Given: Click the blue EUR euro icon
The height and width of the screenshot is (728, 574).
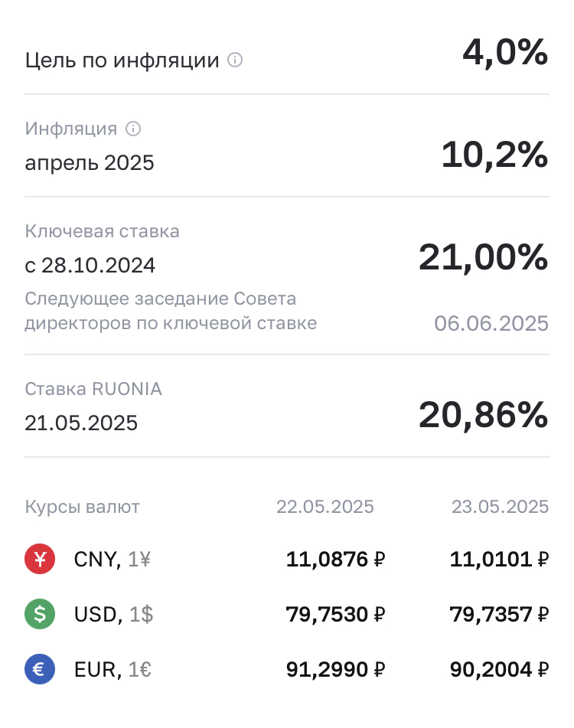Looking at the screenshot, I should (39, 670).
